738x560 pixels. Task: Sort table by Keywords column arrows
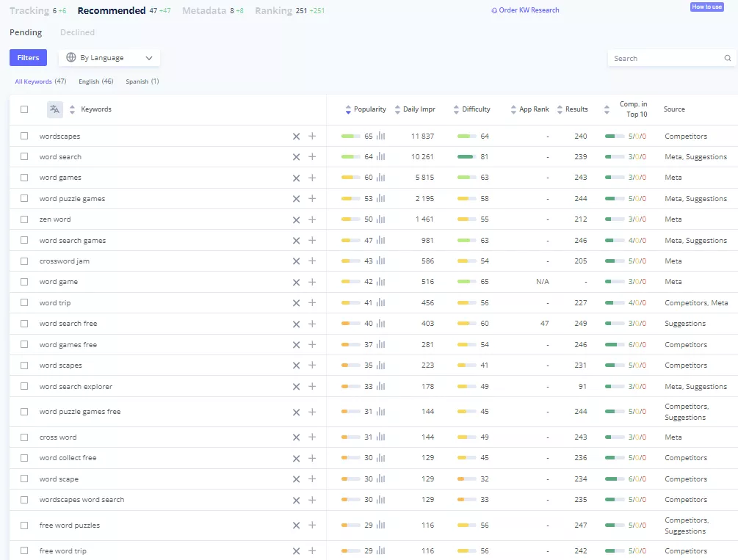pos(72,109)
